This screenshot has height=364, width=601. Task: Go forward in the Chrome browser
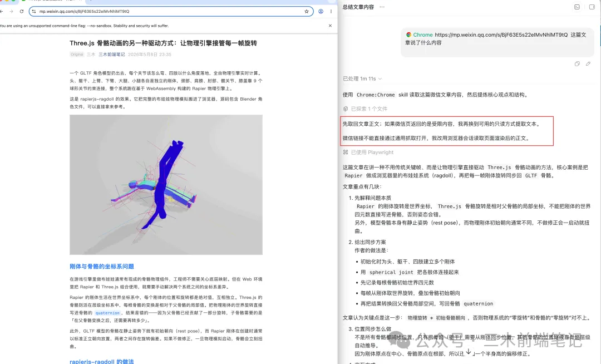pos(11,12)
